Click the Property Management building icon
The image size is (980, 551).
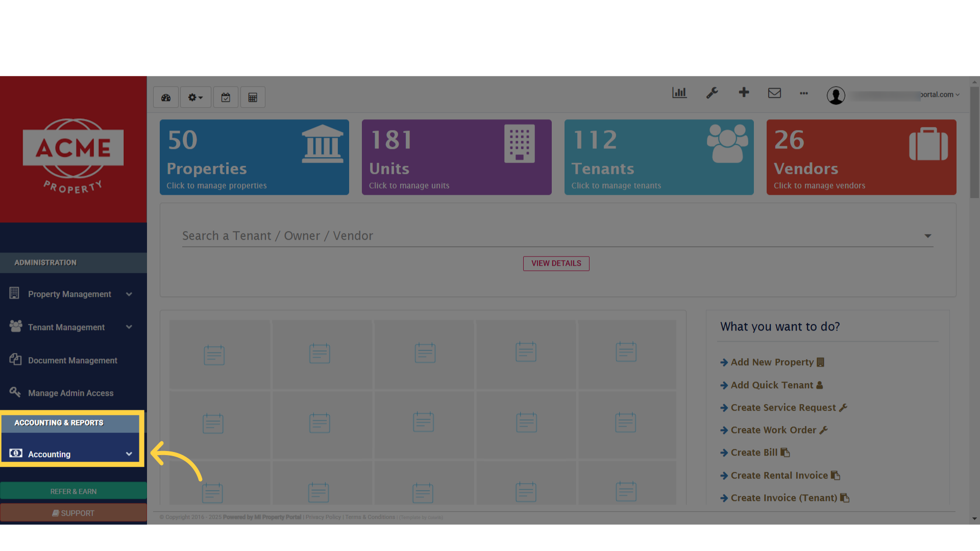(14, 293)
